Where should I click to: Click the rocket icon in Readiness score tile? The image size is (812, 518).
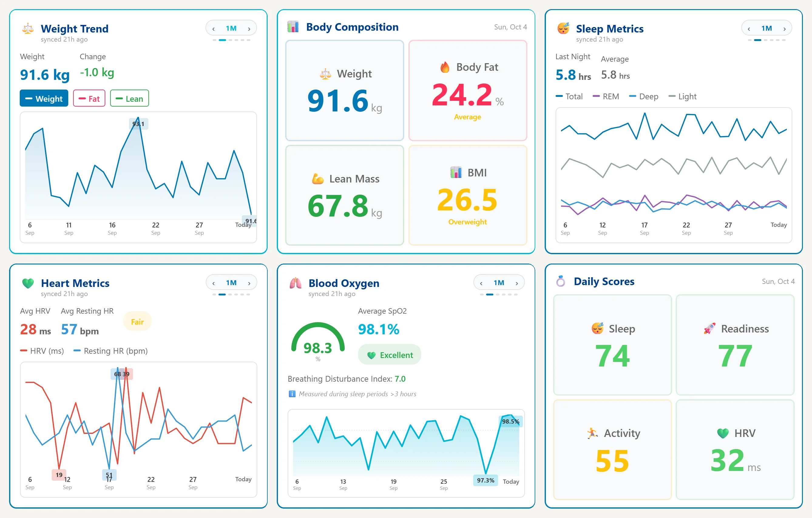(709, 329)
